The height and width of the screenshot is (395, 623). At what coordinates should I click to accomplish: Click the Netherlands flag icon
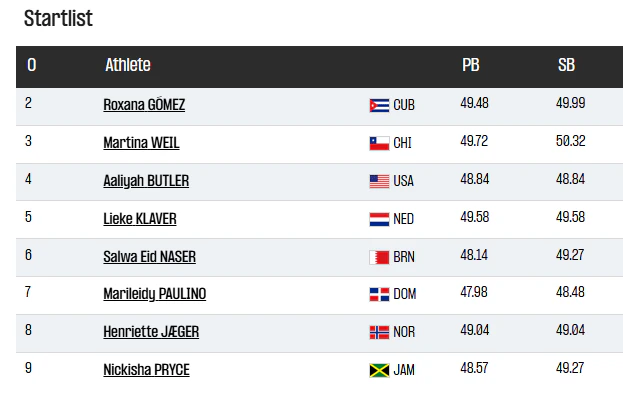click(x=379, y=219)
